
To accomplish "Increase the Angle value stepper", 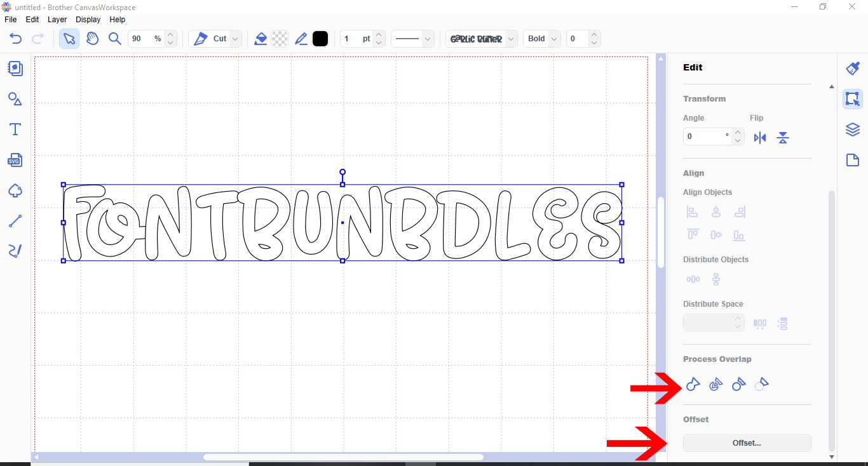I will pyautogui.click(x=737, y=133).
